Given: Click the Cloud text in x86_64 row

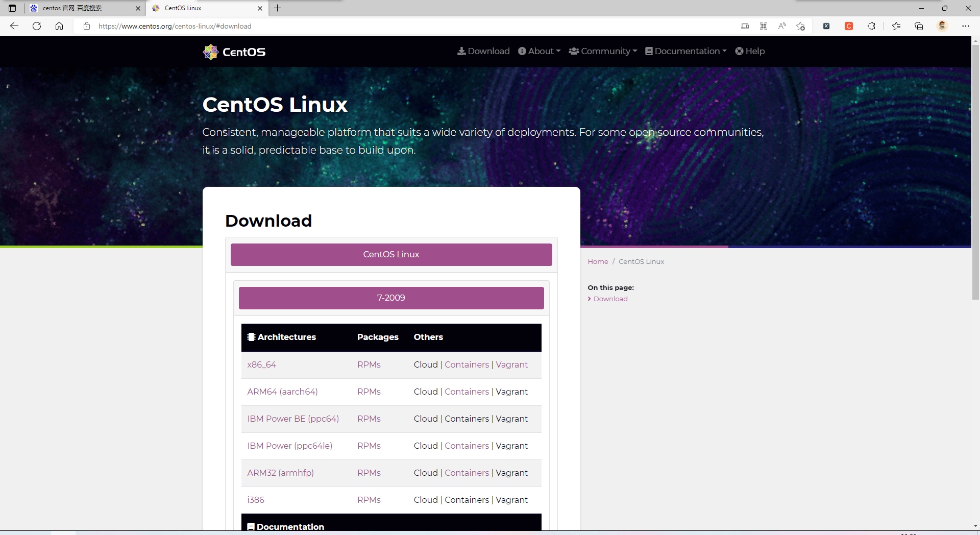Looking at the screenshot, I should point(426,364).
